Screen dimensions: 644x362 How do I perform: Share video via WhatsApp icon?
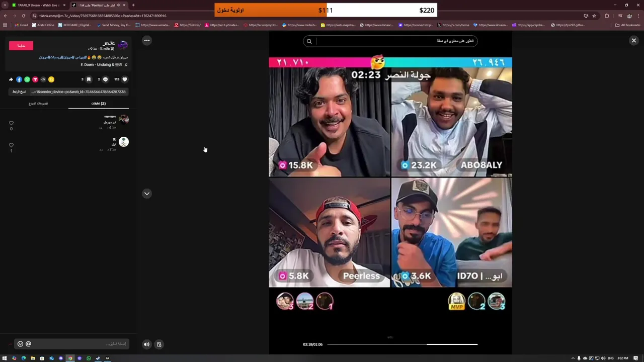tap(27, 79)
